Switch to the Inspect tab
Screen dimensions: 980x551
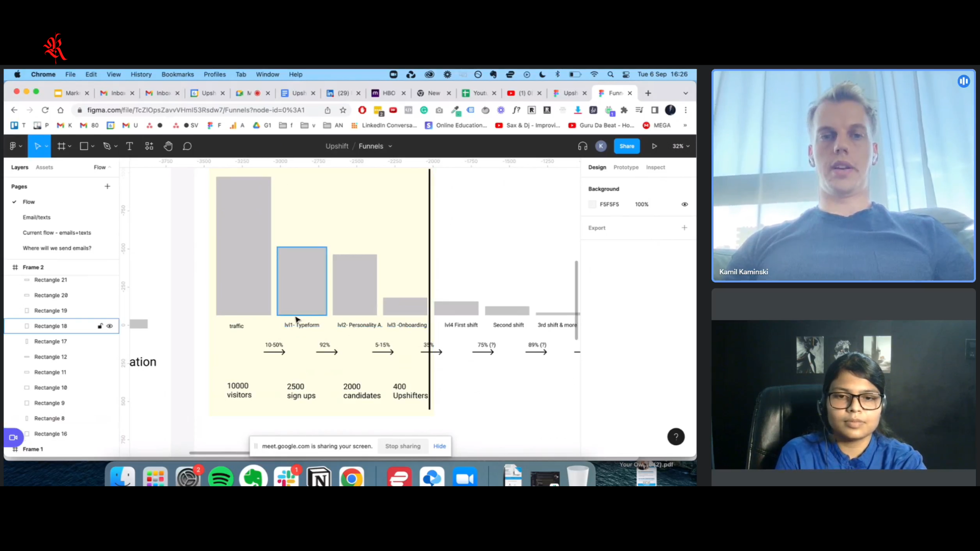click(x=655, y=167)
